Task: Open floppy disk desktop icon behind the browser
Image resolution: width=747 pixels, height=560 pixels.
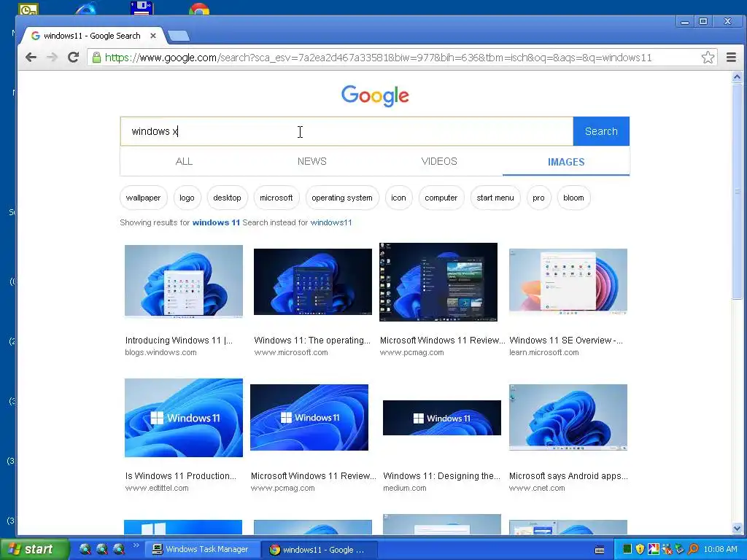Action: coord(141,7)
